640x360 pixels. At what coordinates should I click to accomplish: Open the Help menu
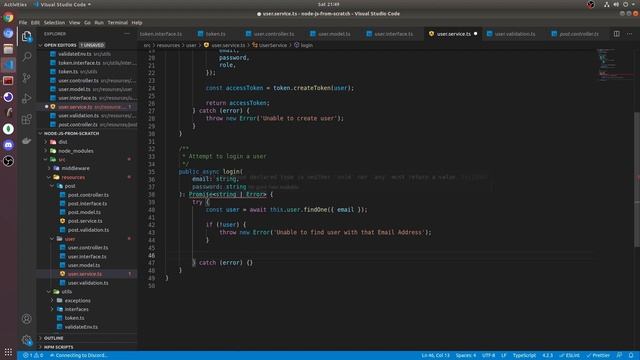(x=137, y=23)
